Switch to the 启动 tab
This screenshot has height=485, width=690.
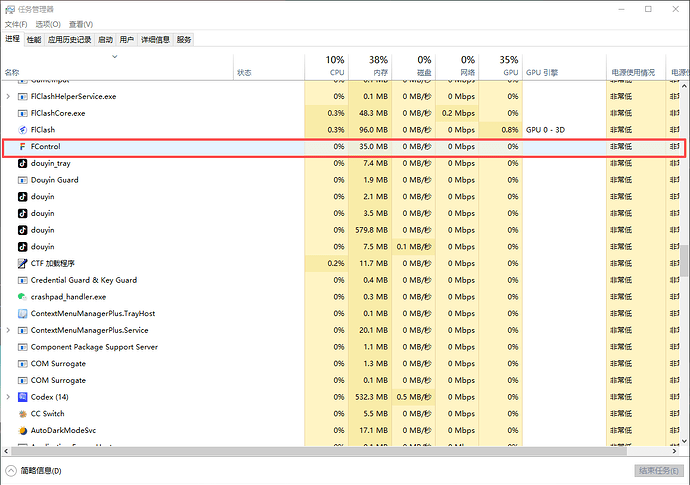click(x=105, y=40)
